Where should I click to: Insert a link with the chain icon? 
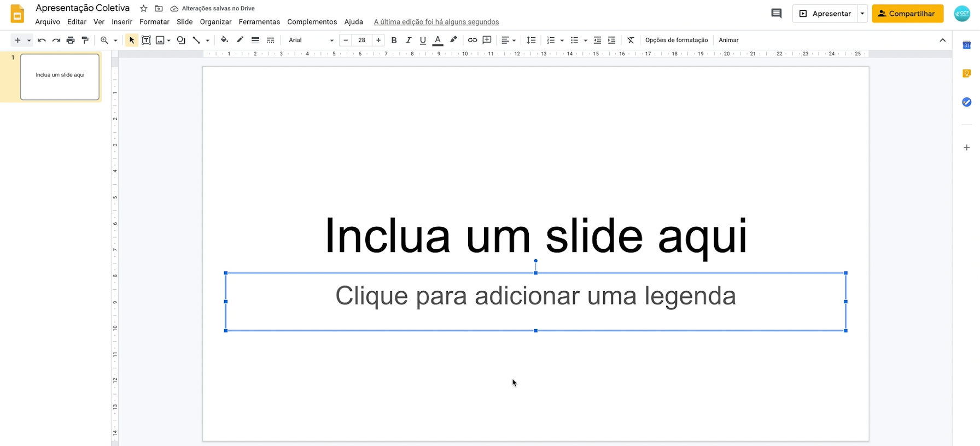(x=472, y=40)
